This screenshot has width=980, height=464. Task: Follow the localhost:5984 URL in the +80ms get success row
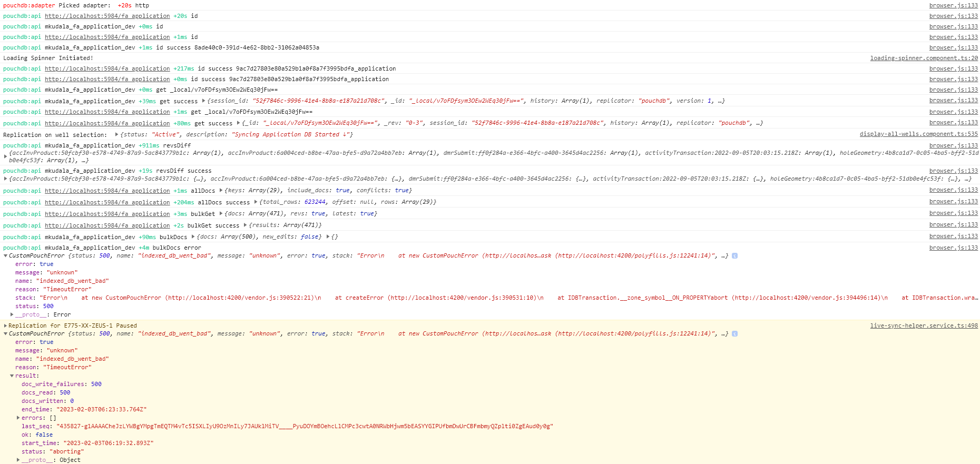107,123
